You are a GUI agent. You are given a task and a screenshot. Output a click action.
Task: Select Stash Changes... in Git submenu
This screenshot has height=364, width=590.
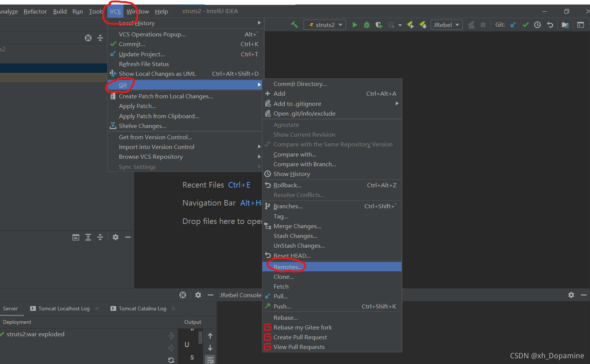coord(332,236)
